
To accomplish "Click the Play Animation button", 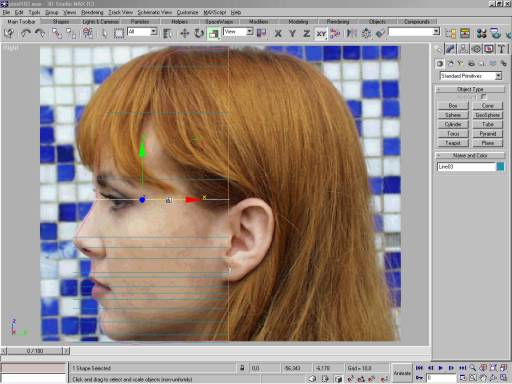I will point(441,368).
